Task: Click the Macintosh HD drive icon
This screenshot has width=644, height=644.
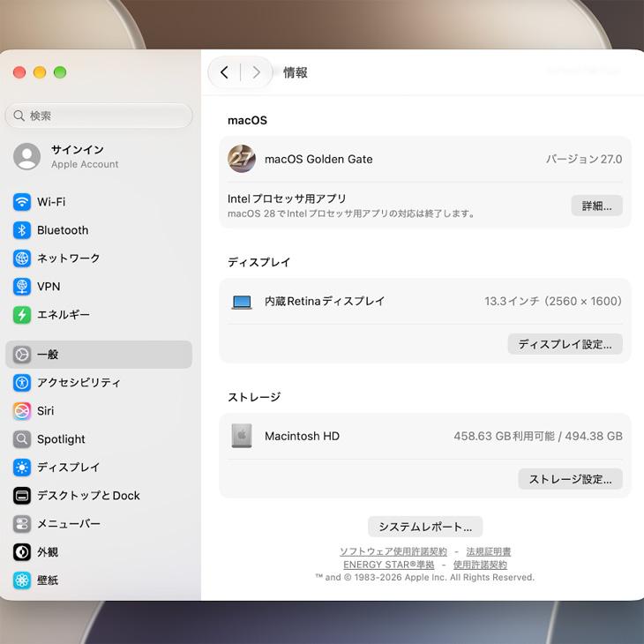Action: [x=242, y=436]
